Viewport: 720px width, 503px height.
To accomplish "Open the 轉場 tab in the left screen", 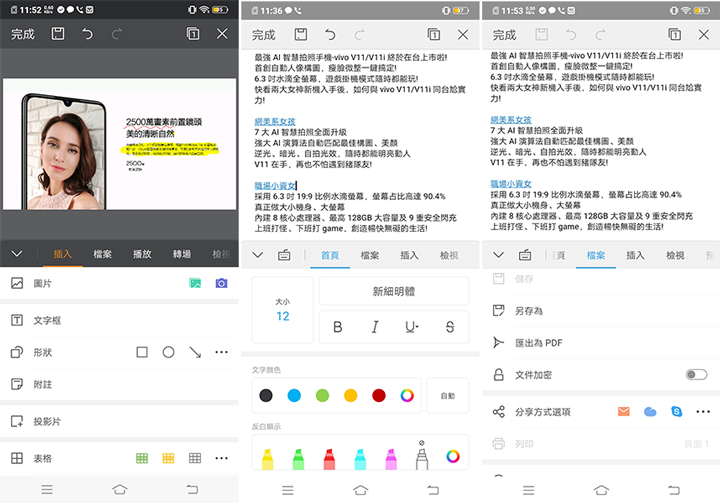I will click(182, 254).
